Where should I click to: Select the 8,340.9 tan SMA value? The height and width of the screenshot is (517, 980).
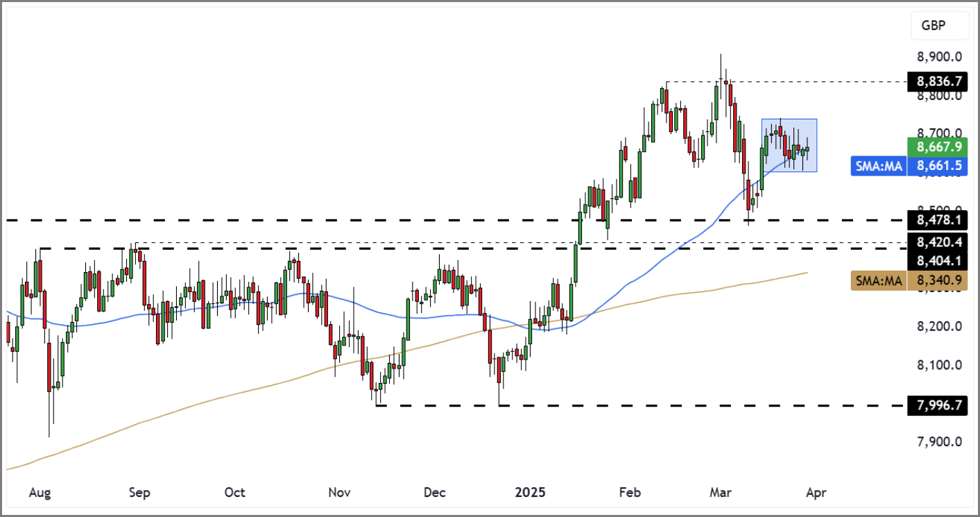[938, 281]
